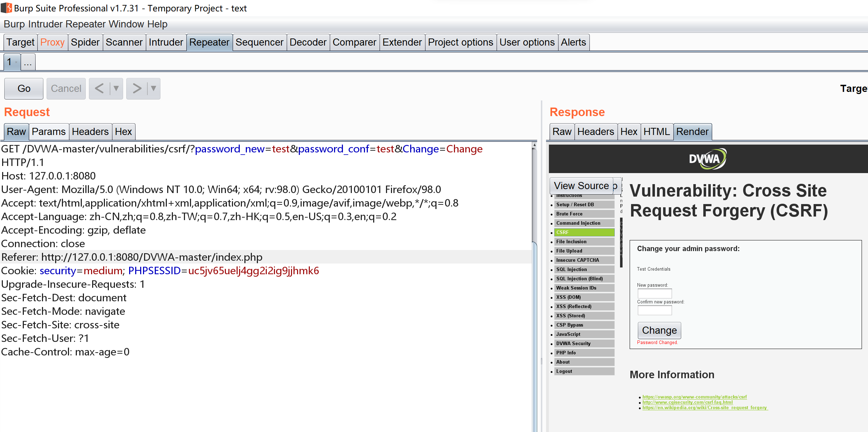Open Setup / Reset DB in DVWA menu

click(584, 204)
